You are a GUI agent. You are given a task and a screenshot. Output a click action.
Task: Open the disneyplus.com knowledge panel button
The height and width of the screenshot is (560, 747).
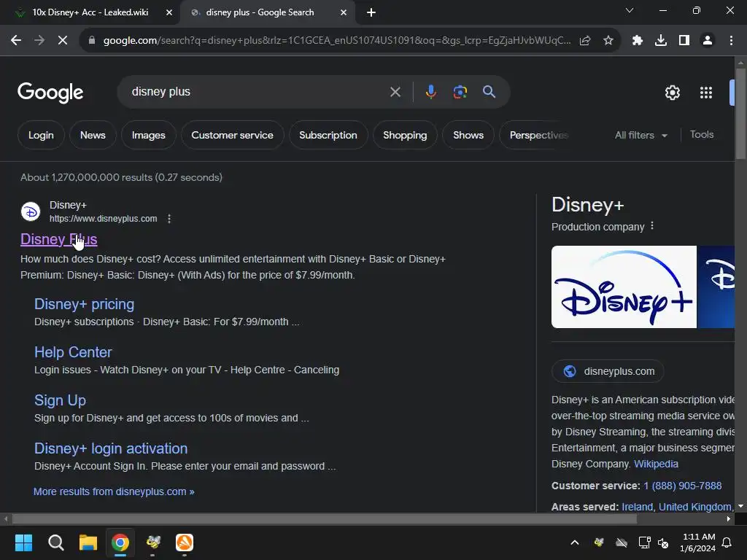608,371
